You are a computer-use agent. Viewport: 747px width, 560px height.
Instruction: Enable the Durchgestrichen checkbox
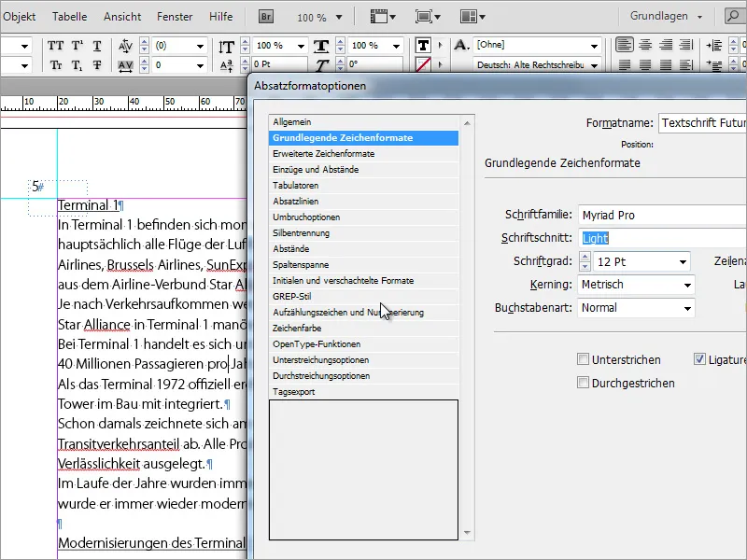click(583, 383)
